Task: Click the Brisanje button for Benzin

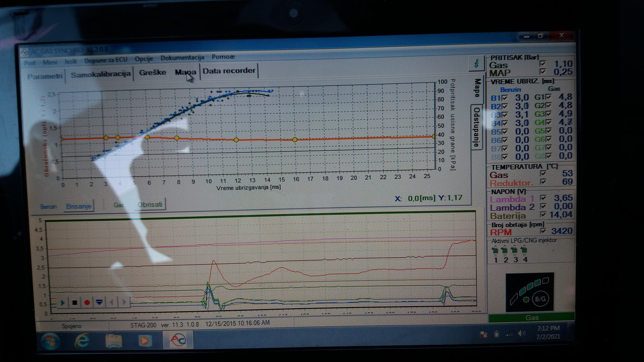Action: (78, 206)
